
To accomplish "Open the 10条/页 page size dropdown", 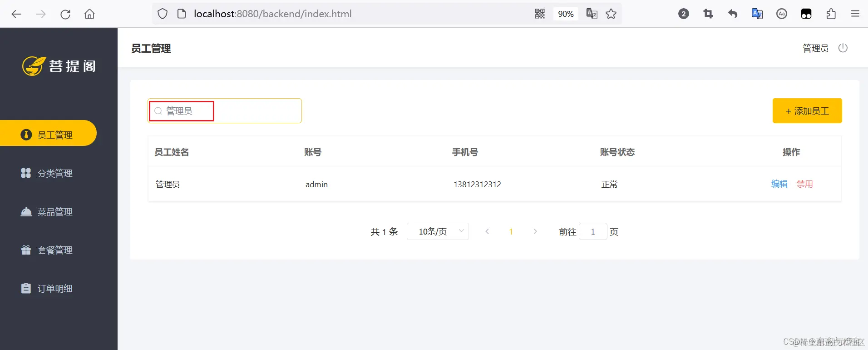I will tap(438, 231).
